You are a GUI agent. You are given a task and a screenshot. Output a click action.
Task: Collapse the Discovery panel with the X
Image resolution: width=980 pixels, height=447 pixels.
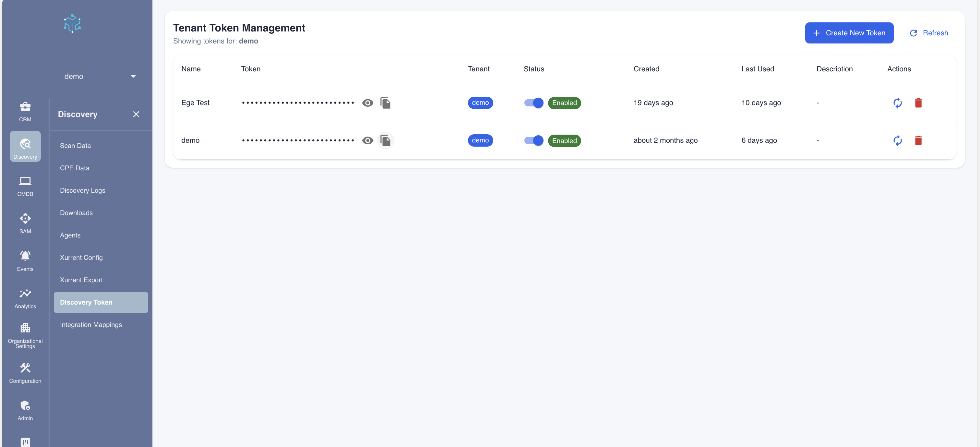[136, 114]
